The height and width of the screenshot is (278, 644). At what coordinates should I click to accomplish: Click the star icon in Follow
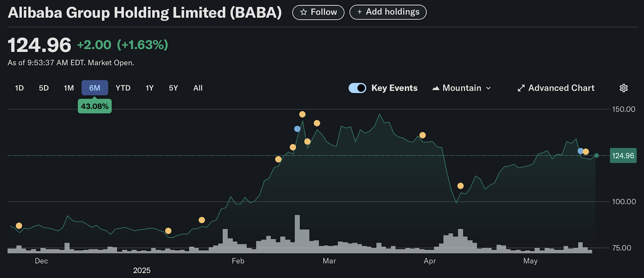pos(303,12)
